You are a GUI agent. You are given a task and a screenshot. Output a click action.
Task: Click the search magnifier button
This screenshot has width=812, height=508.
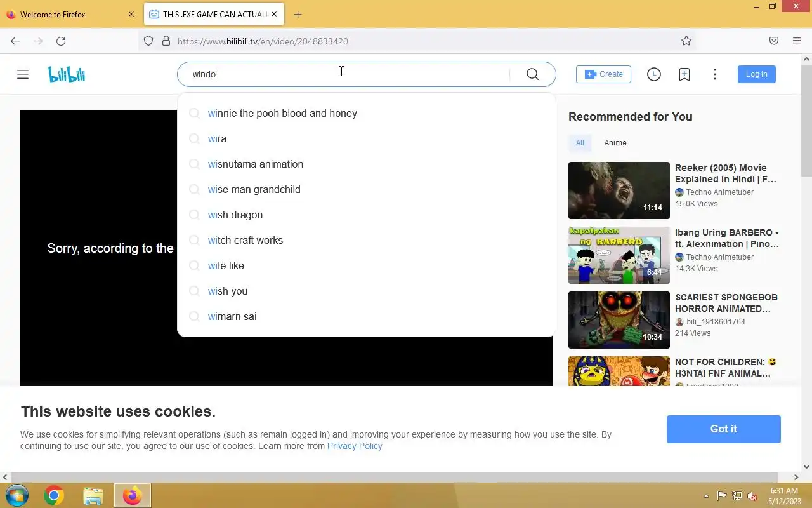click(x=532, y=74)
